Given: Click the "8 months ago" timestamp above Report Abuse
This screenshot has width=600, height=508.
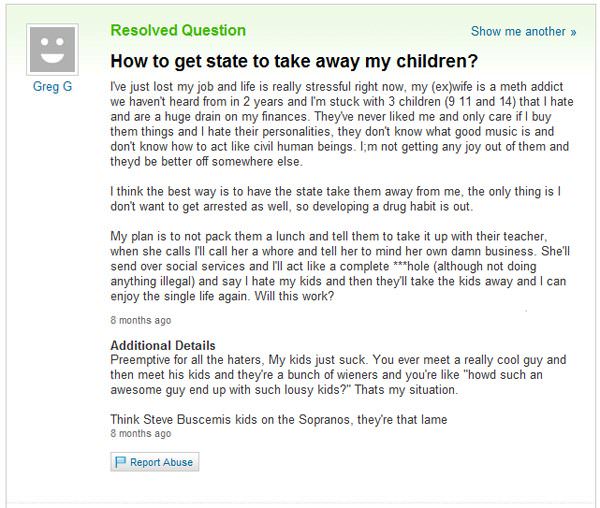Looking at the screenshot, I should click(x=141, y=434).
